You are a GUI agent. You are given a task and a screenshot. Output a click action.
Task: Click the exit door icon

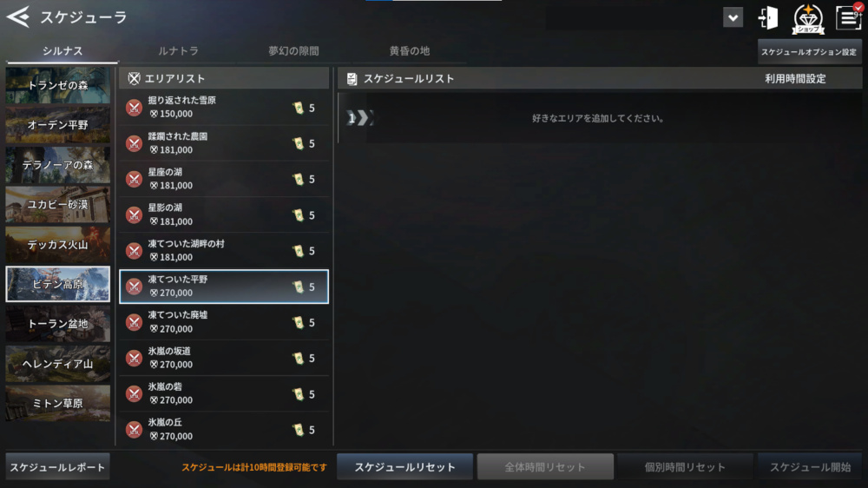click(768, 17)
